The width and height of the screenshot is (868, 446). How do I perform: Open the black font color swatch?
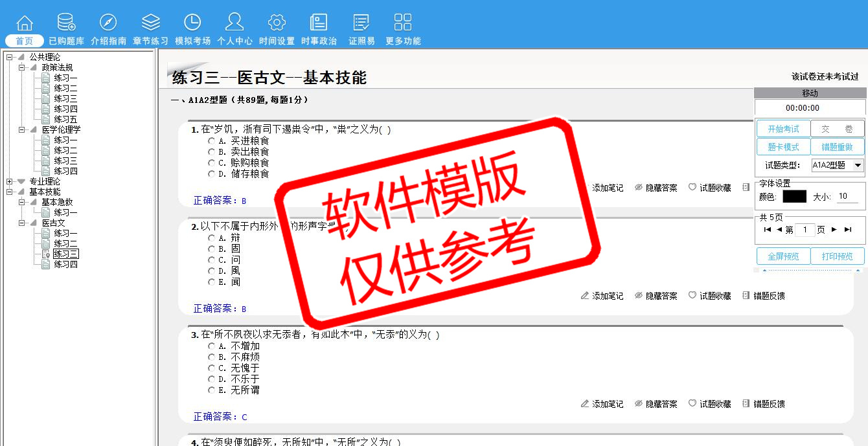tap(794, 196)
